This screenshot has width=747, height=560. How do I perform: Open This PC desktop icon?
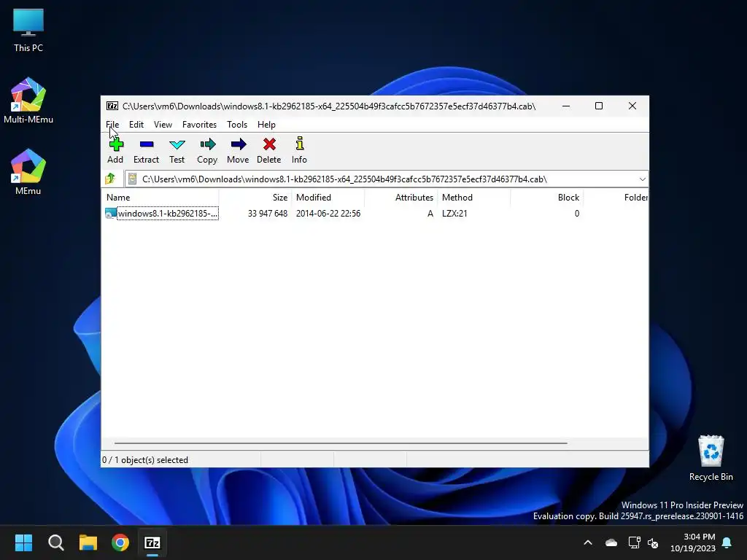28,30
